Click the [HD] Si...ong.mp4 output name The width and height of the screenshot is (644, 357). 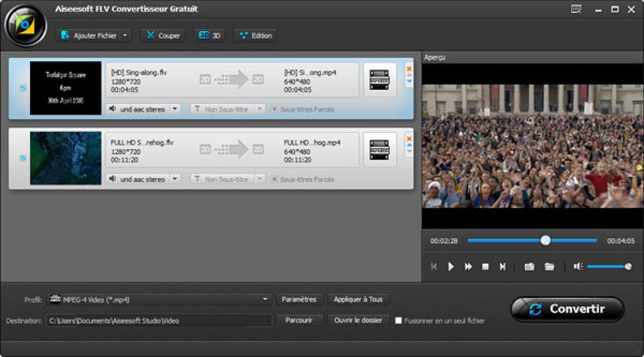(x=310, y=73)
